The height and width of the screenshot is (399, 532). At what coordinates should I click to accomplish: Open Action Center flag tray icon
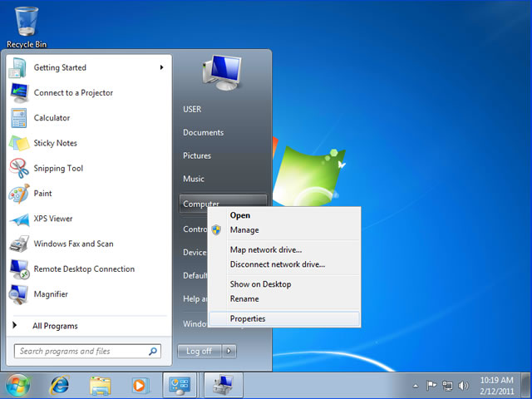coord(431,386)
